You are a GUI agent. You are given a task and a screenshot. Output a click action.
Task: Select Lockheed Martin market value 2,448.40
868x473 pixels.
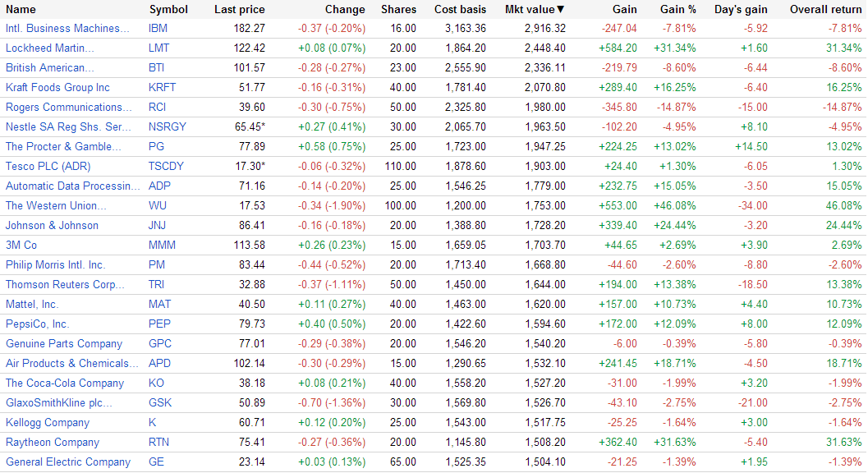(x=545, y=48)
